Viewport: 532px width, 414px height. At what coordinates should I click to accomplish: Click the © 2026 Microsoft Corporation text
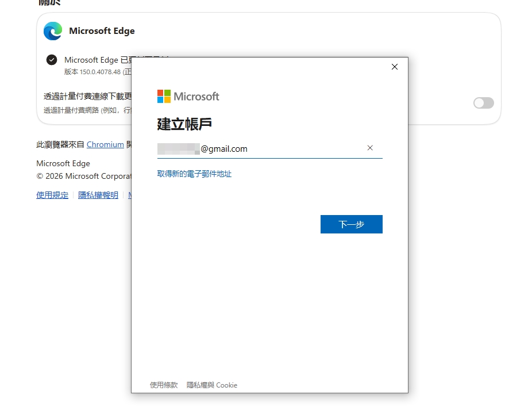(x=84, y=176)
